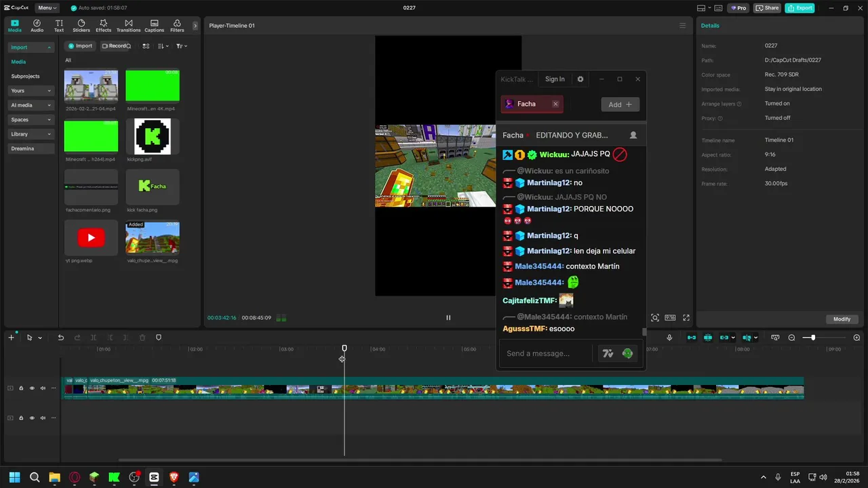The width and height of the screenshot is (868, 488).
Task: Click the playhead marker on the timeline ruler
Action: pos(344,348)
